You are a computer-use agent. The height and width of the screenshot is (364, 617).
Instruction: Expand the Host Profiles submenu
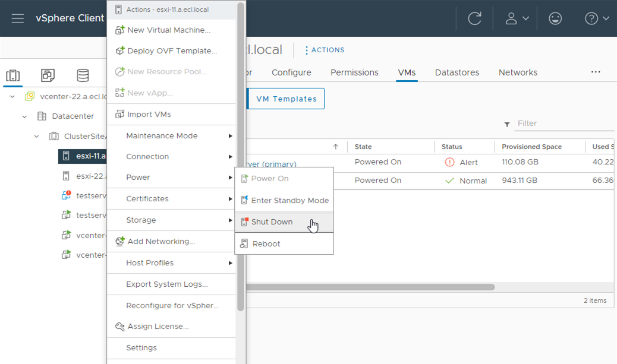[x=171, y=263]
